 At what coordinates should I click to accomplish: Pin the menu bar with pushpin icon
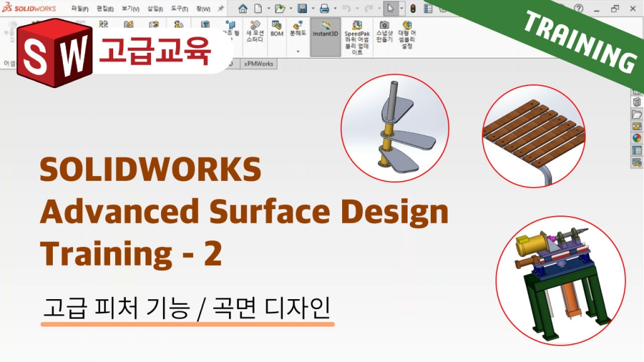tap(221, 8)
